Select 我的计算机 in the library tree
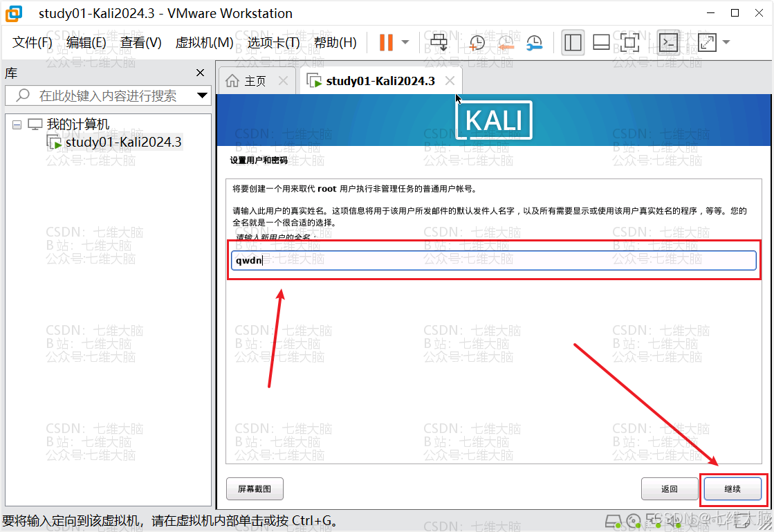Image resolution: width=774 pixels, height=532 pixels. [78, 125]
